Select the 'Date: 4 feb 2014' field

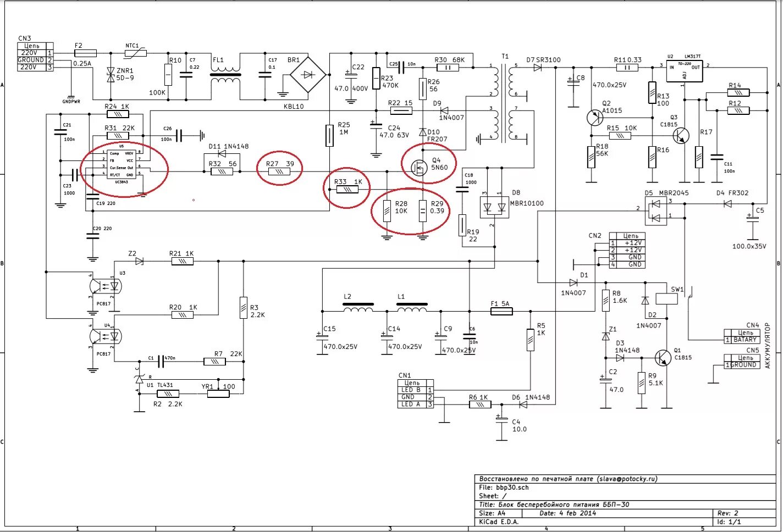coord(567,513)
